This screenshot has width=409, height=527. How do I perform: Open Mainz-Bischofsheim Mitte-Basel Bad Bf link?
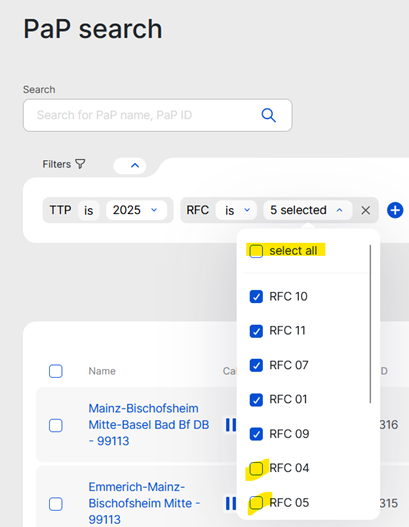point(149,424)
